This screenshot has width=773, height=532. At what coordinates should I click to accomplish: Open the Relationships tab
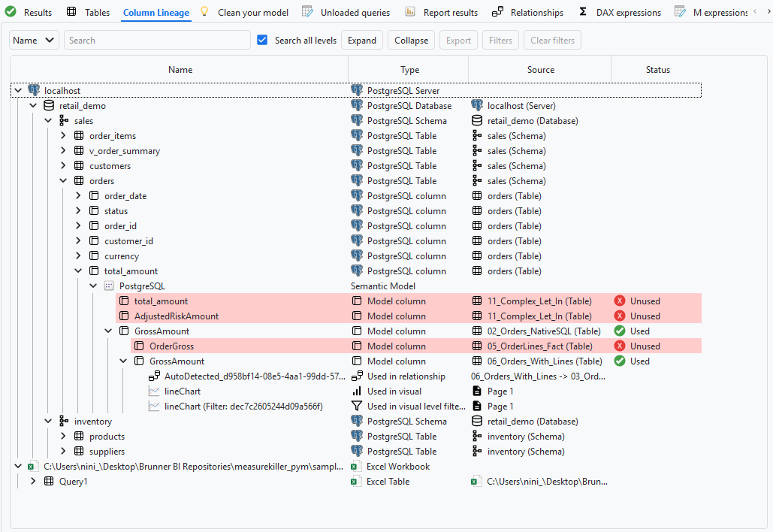coord(537,12)
